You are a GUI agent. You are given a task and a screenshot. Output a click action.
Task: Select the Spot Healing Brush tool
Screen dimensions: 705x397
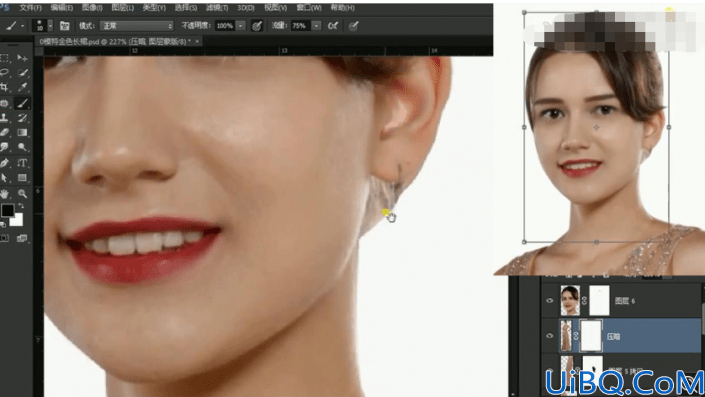[5, 103]
